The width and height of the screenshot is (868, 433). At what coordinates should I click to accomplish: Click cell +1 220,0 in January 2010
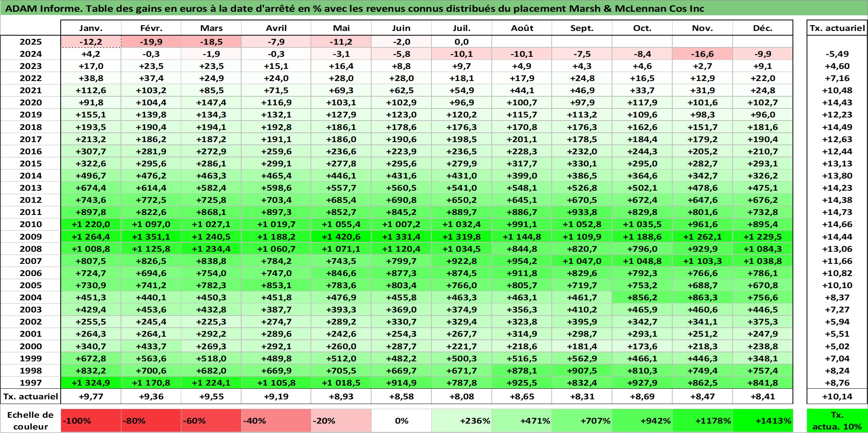(x=91, y=224)
